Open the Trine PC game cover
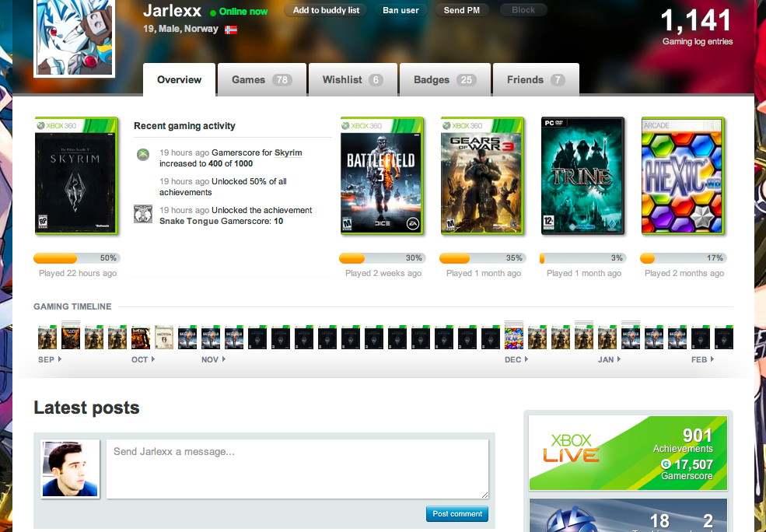This screenshot has height=532, width=766. click(x=582, y=176)
